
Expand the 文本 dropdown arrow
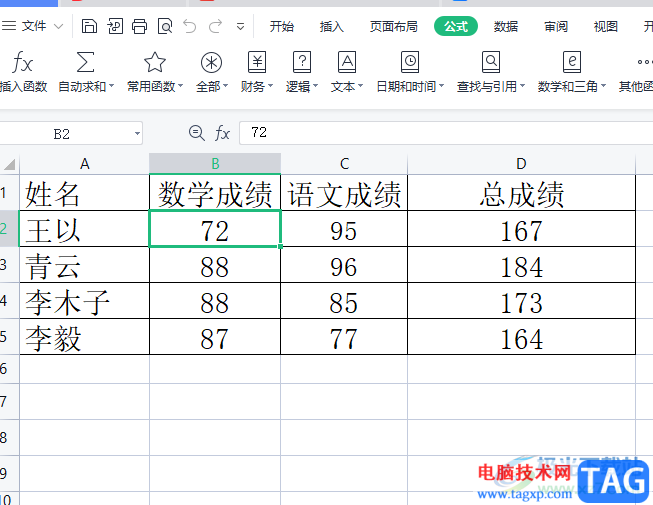360,86
